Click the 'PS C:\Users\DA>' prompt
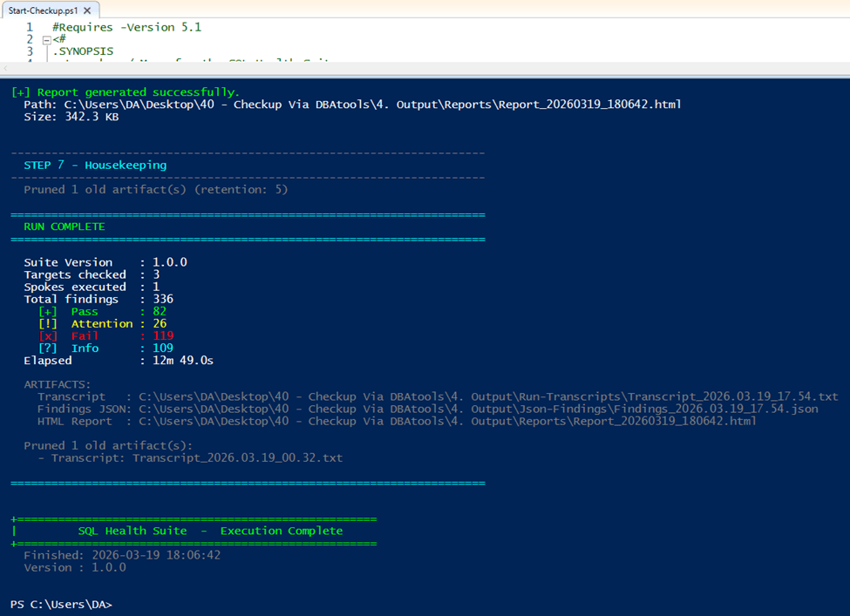 [61, 605]
